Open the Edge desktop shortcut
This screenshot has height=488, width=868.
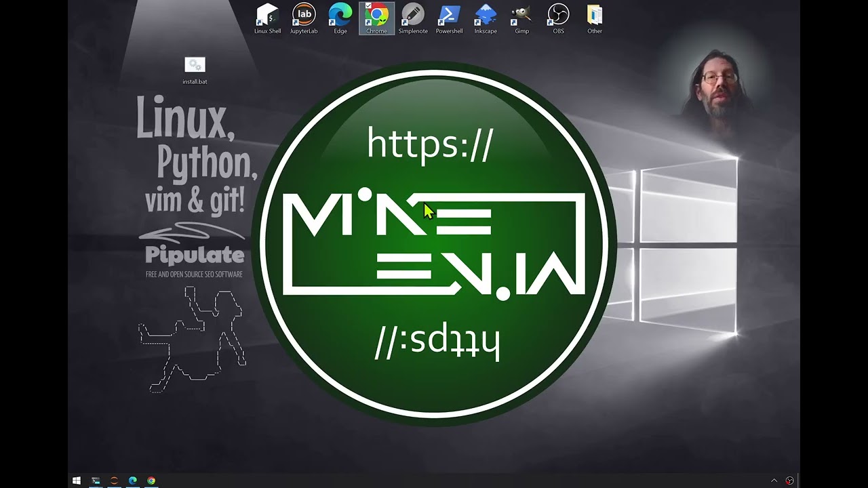click(340, 18)
